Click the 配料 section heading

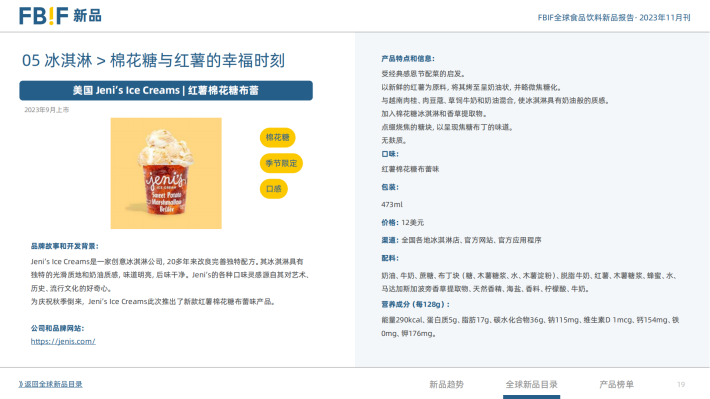pos(390,258)
